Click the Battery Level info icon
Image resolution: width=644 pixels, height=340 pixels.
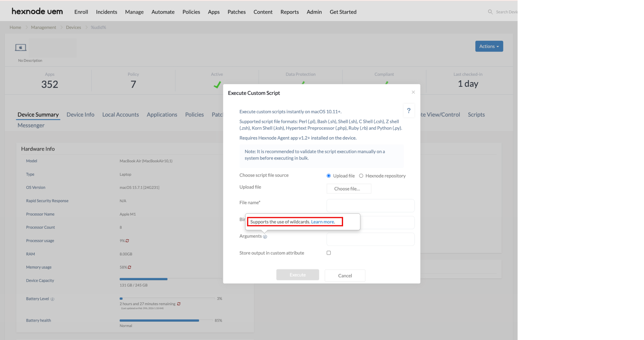click(53, 299)
